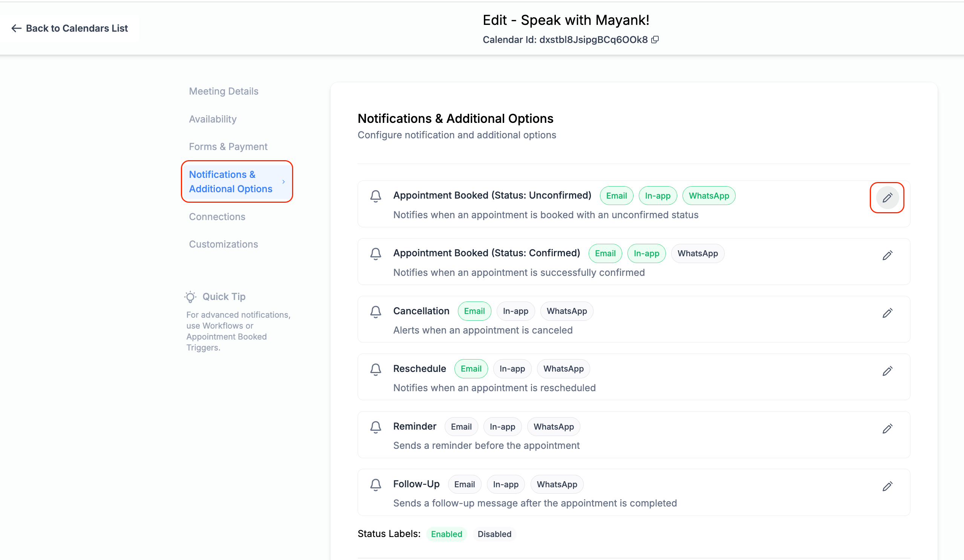Open the Connections section
The image size is (964, 560).
(x=217, y=217)
